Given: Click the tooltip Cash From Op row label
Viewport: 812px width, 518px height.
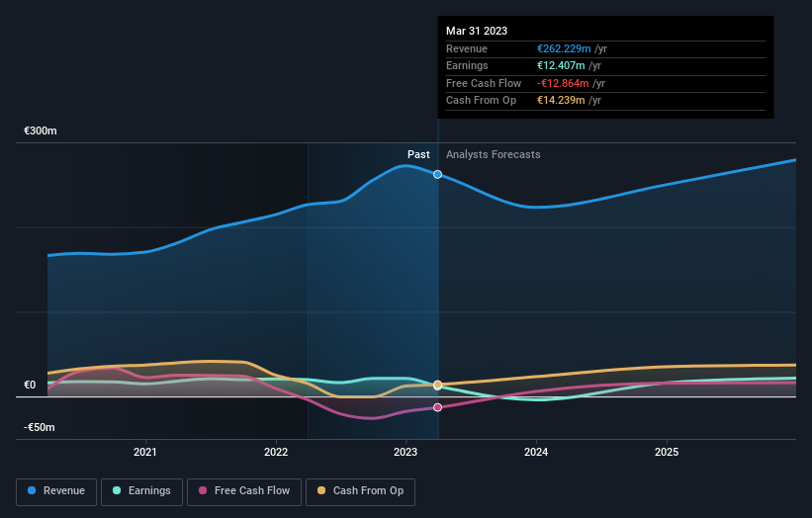Looking at the screenshot, I should (x=481, y=101).
